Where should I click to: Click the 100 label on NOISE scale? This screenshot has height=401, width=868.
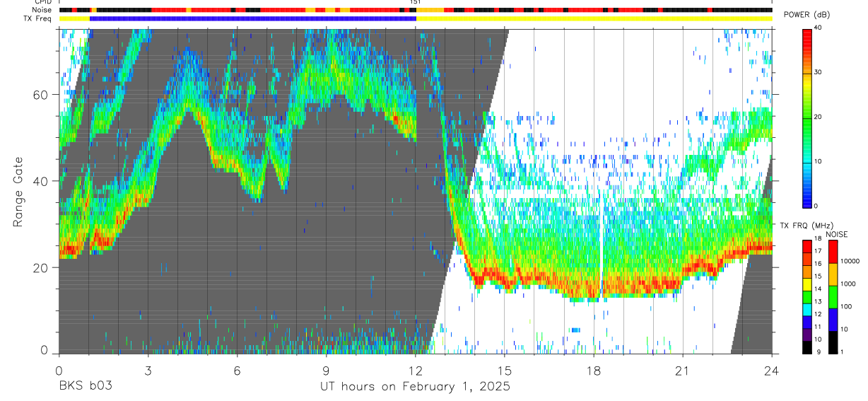pyautogui.click(x=847, y=306)
